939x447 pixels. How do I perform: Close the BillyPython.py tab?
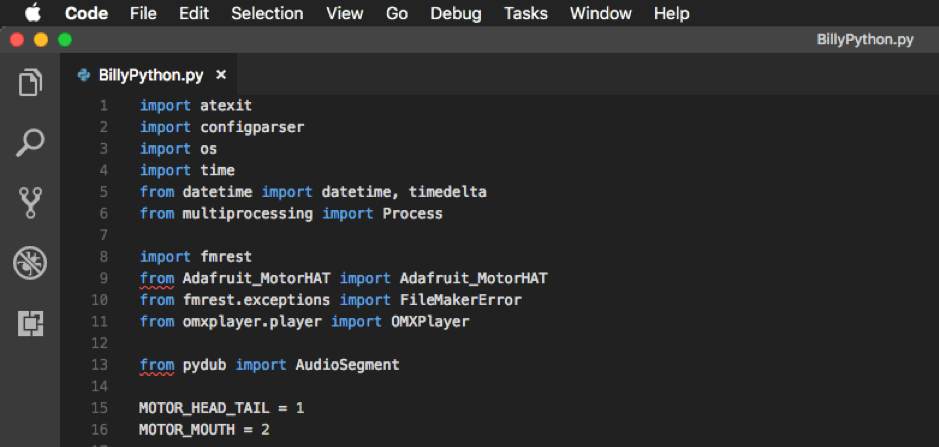[x=221, y=75]
